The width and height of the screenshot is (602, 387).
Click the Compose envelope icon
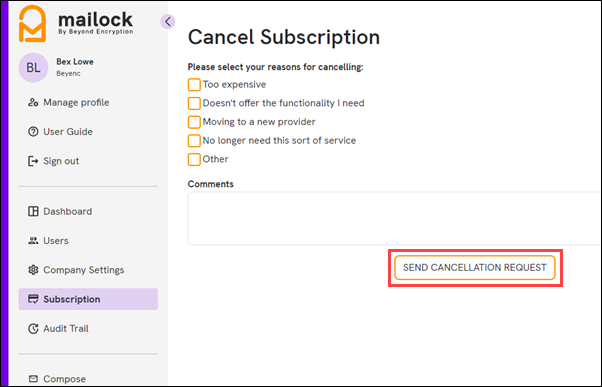(x=33, y=379)
